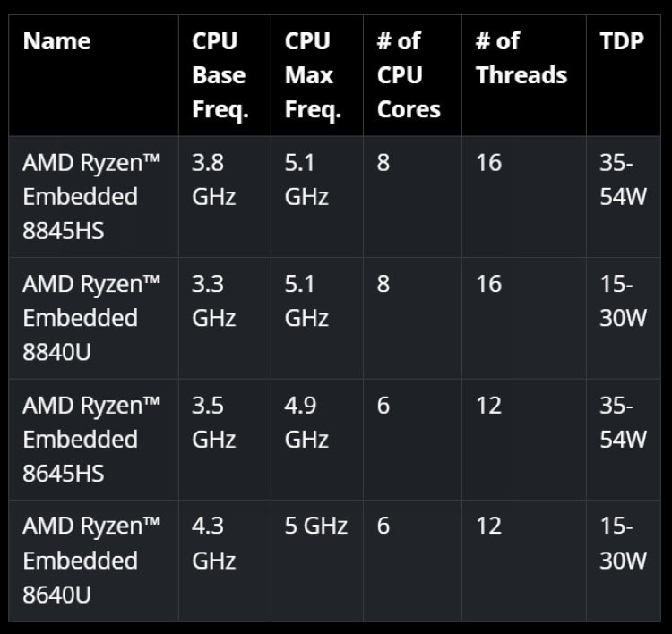Select the 4.3 GHz base frequency cell

[x=213, y=544]
